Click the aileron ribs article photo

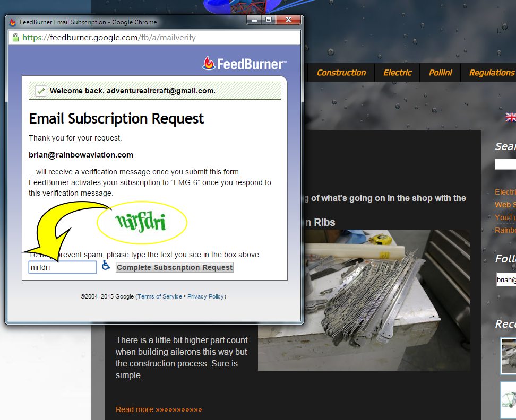(x=364, y=300)
